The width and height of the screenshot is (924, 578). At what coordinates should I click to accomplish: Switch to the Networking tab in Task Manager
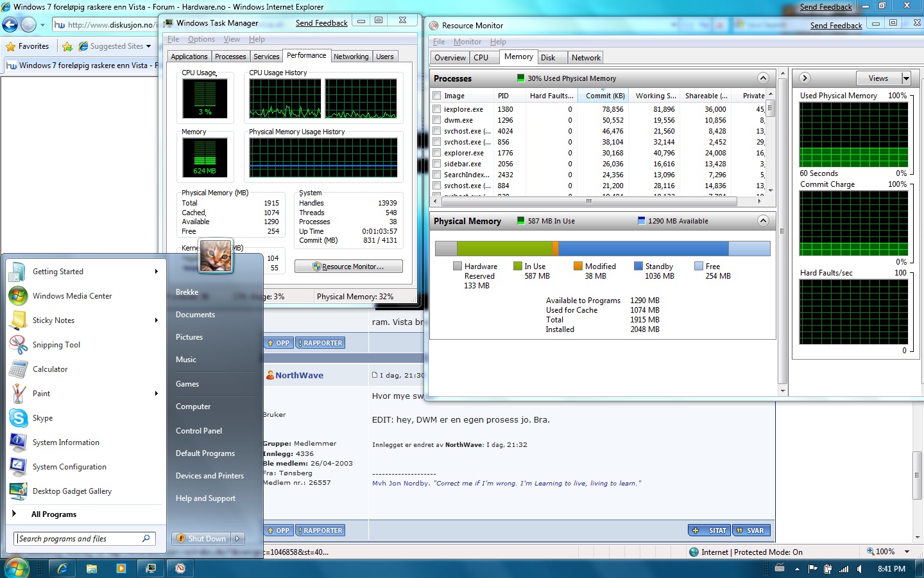pyautogui.click(x=351, y=57)
